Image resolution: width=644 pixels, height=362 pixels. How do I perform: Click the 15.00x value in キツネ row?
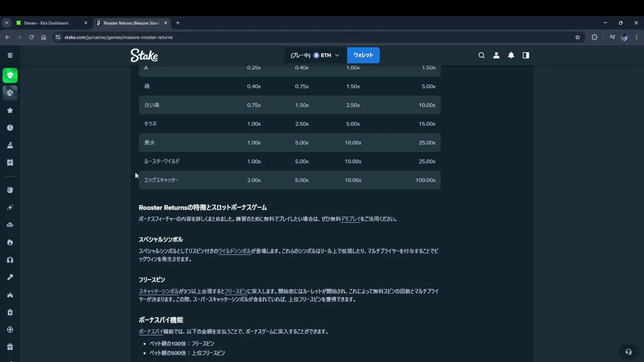pos(427,124)
